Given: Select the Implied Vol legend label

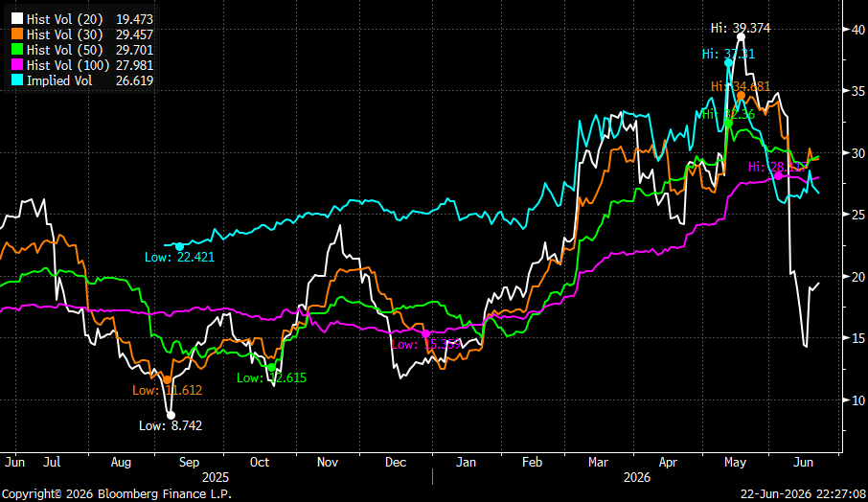Looking at the screenshot, I should 59,80.
